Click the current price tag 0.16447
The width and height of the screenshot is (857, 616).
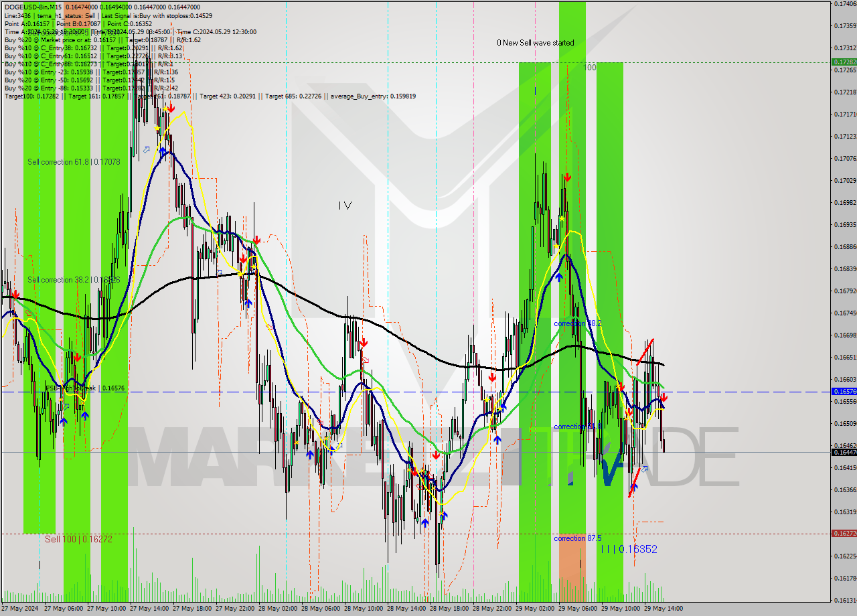843,452
